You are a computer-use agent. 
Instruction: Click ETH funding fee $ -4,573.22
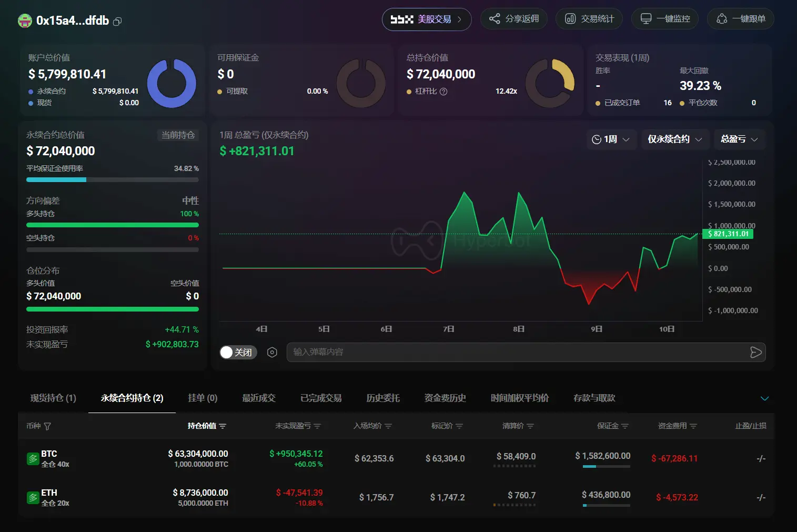pos(677,498)
